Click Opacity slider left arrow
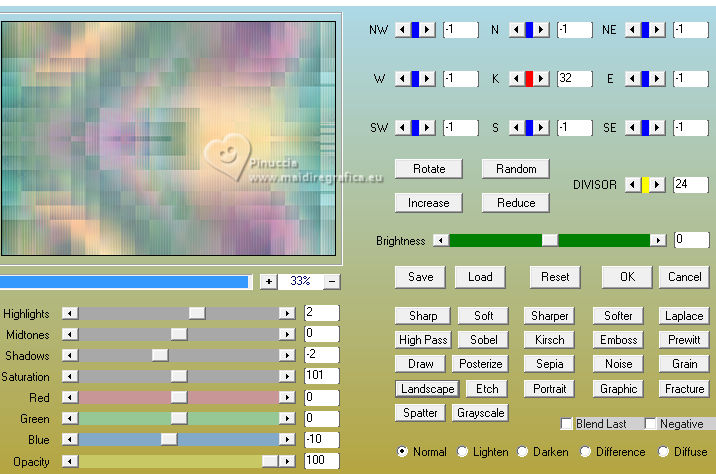The height and width of the screenshot is (474, 716). (70, 461)
